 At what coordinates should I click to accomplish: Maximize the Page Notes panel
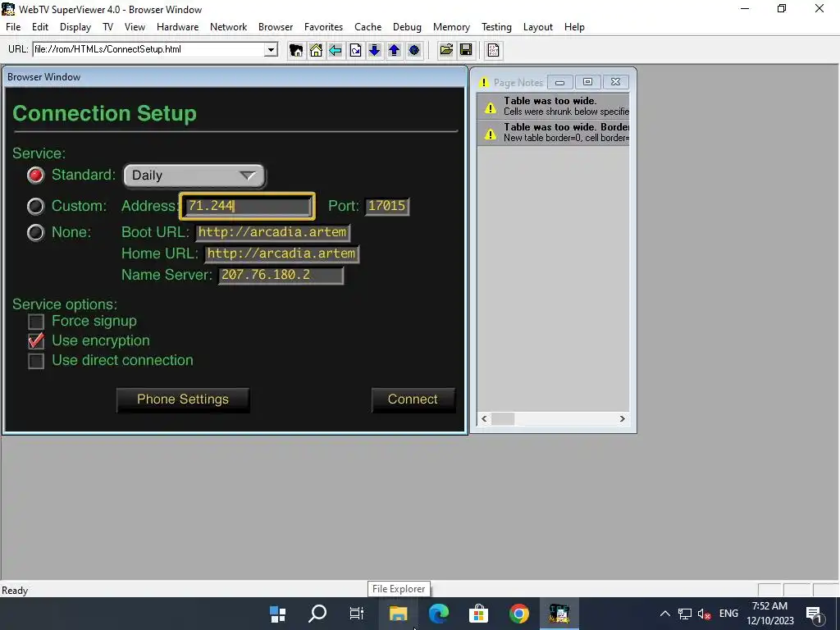pos(587,82)
